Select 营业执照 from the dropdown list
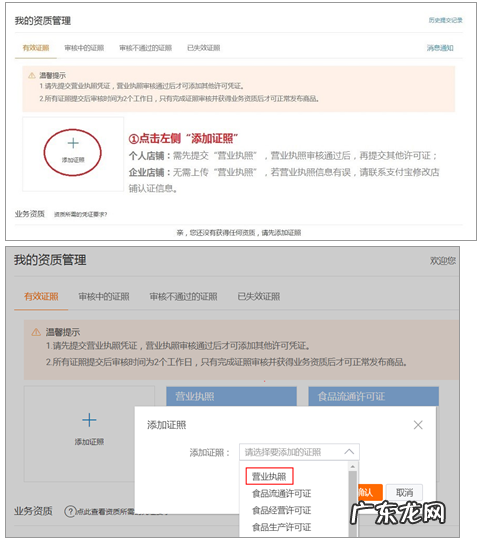Image resolution: width=484 pixels, height=542 pixels. tap(269, 476)
